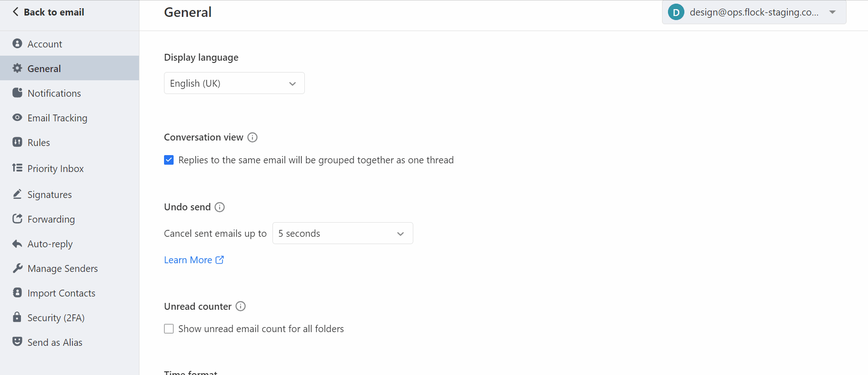
Task: Click the Security (2FA) lock icon
Action: [x=17, y=318]
